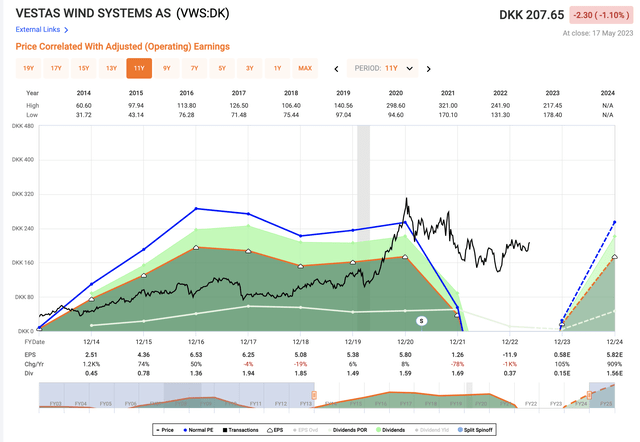This screenshot has height=442, width=640.
Task: Click the 2020 Low value 94.60
Action: point(396,115)
